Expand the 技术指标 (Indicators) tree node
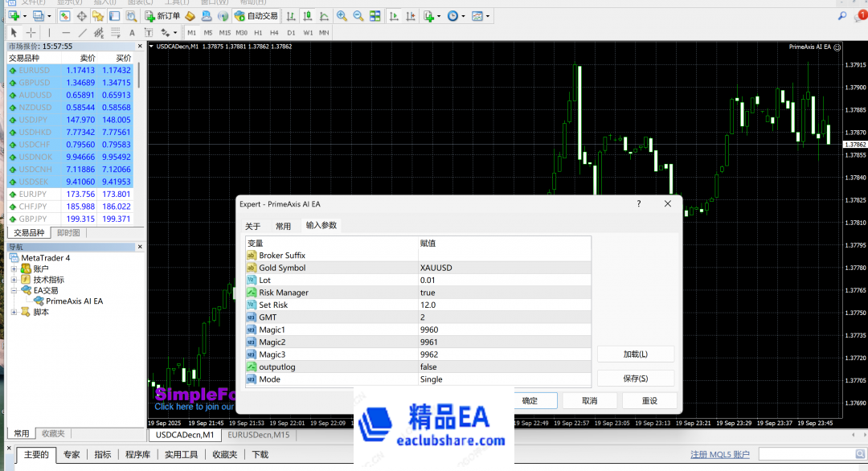This screenshot has height=471, width=868. [14, 280]
